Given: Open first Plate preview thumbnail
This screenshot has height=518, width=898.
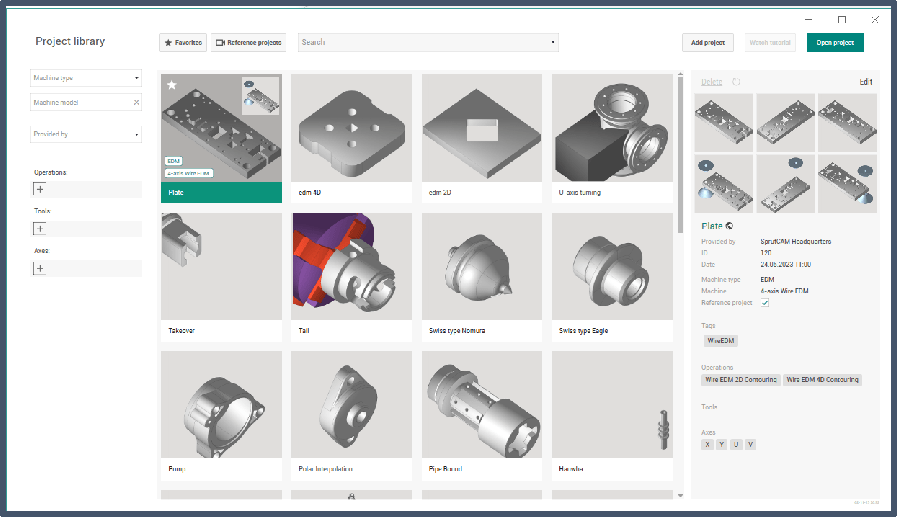Looking at the screenshot, I should tap(724, 123).
